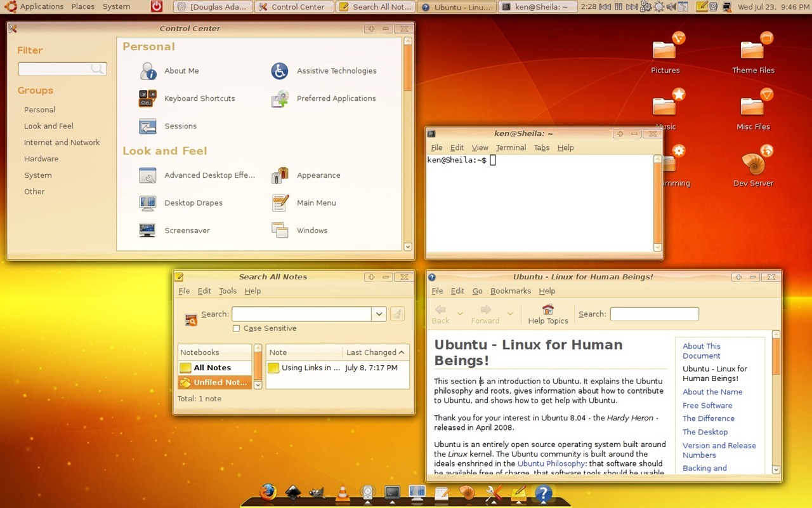This screenshot has height=508, width=812.
Task: Pause music using top panel control
Action: (x=619, y=7)
